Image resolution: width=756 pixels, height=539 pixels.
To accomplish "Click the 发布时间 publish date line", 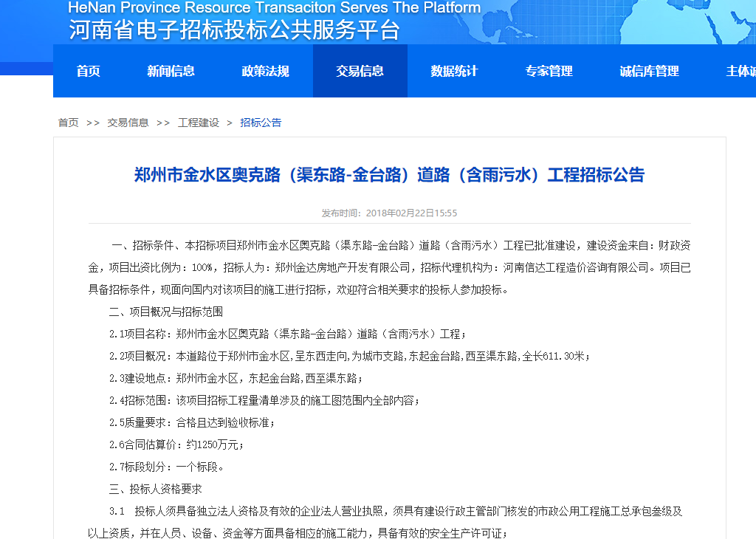I will click(x=389, y=213).
